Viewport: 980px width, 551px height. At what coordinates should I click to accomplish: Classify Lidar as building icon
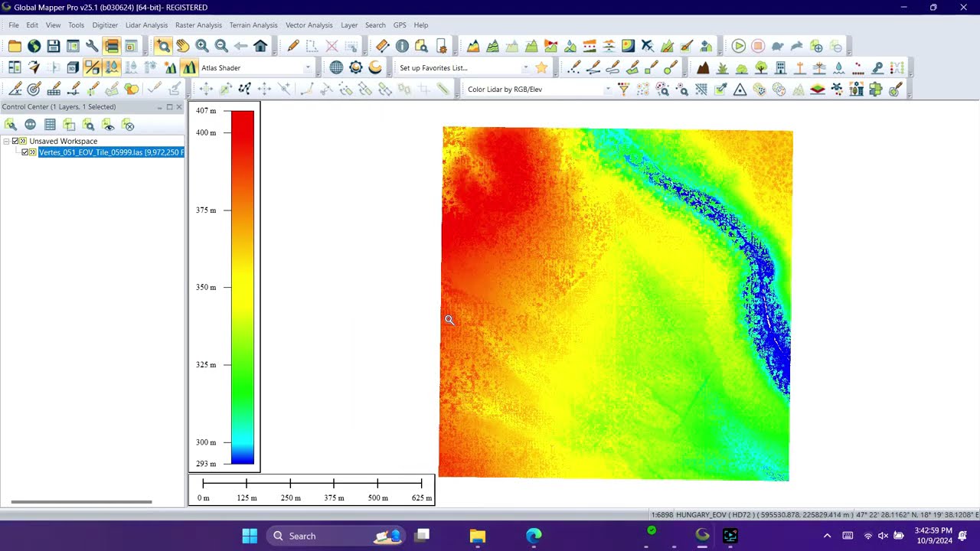780,68
